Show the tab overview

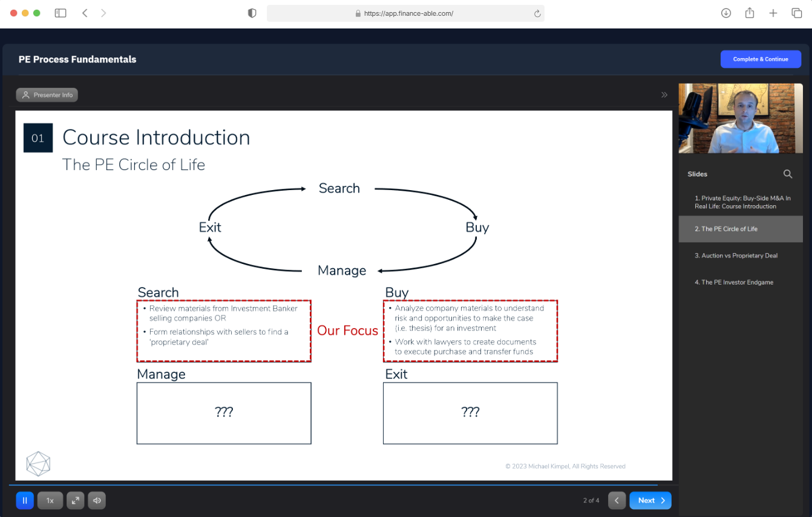[797, 13]
